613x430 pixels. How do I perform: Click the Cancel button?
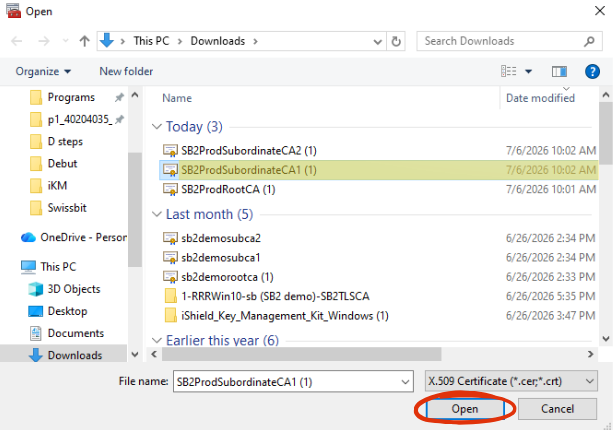(557, 409)
